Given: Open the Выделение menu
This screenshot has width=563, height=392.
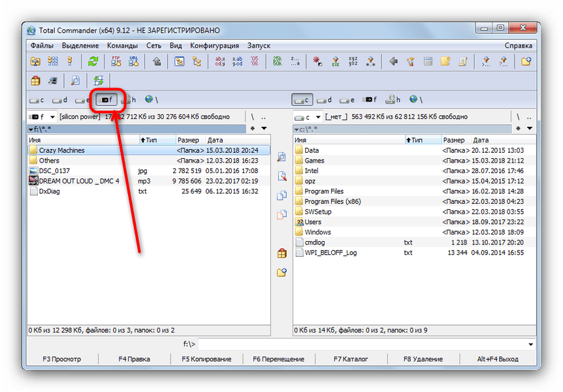Looking at the screenshot, I should [80, 46].
